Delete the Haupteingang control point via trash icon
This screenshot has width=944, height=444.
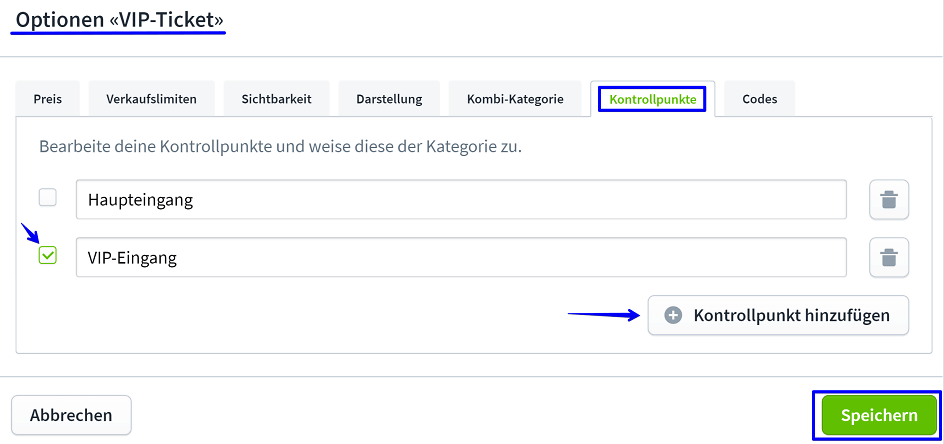(888, 200)
